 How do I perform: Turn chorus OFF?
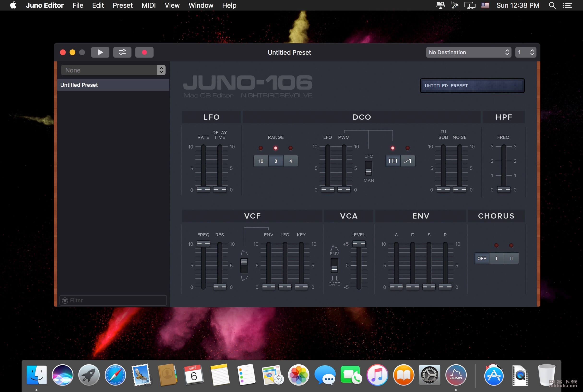click(x=482, y=258)
